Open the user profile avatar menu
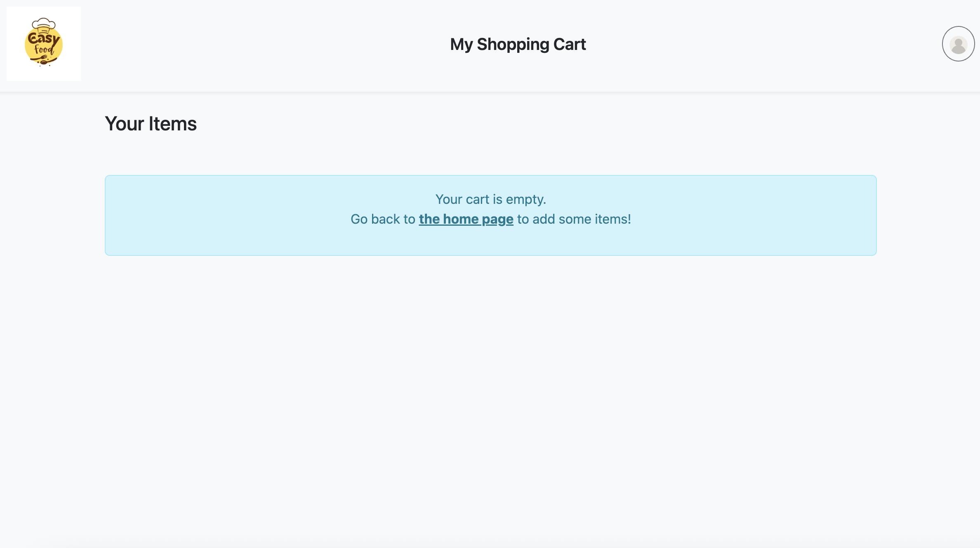Viewport: 980px width, 548px height. coord(958,44)
